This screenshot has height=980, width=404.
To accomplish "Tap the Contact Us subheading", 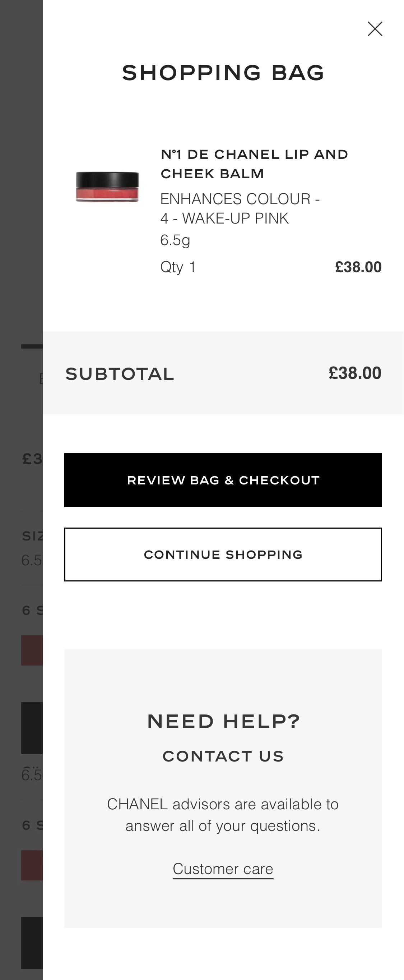I will (223, 756).
